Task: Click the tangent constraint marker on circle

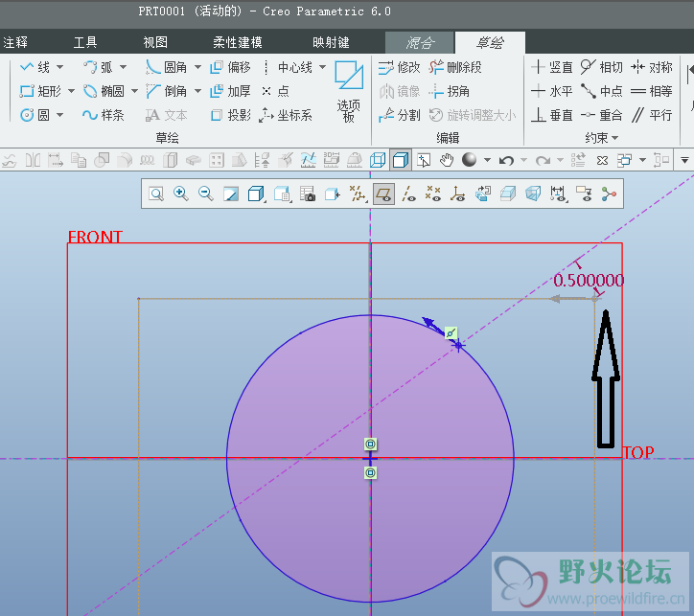Action: pos(451,333)
